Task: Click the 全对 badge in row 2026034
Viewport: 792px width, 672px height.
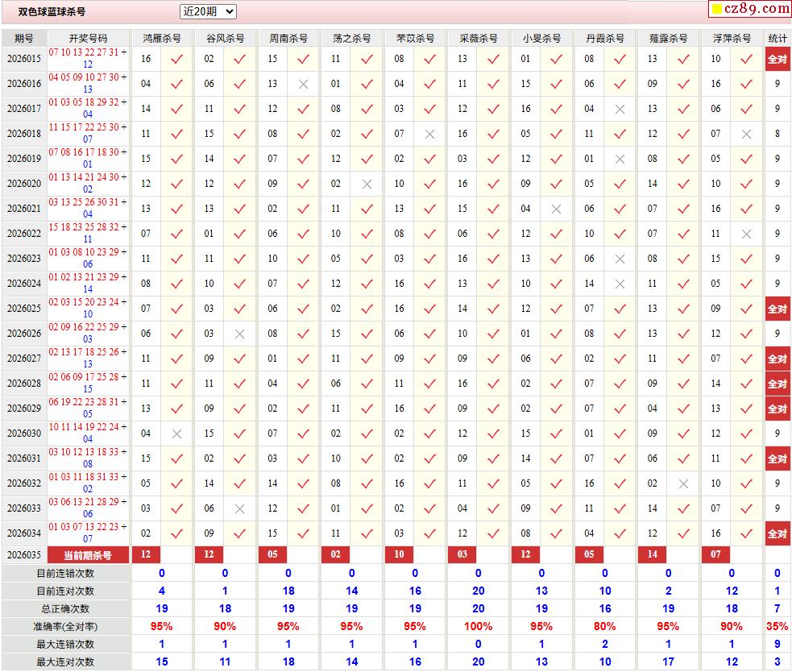Action: 777,533
